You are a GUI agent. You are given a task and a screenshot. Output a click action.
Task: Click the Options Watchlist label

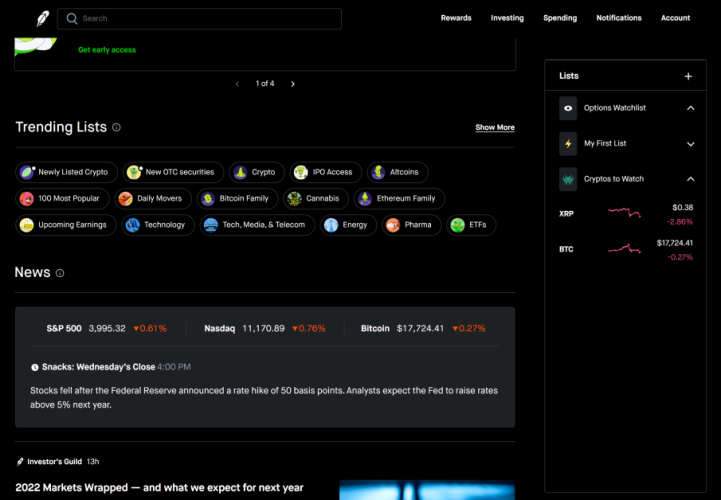(x=615, y=108)
